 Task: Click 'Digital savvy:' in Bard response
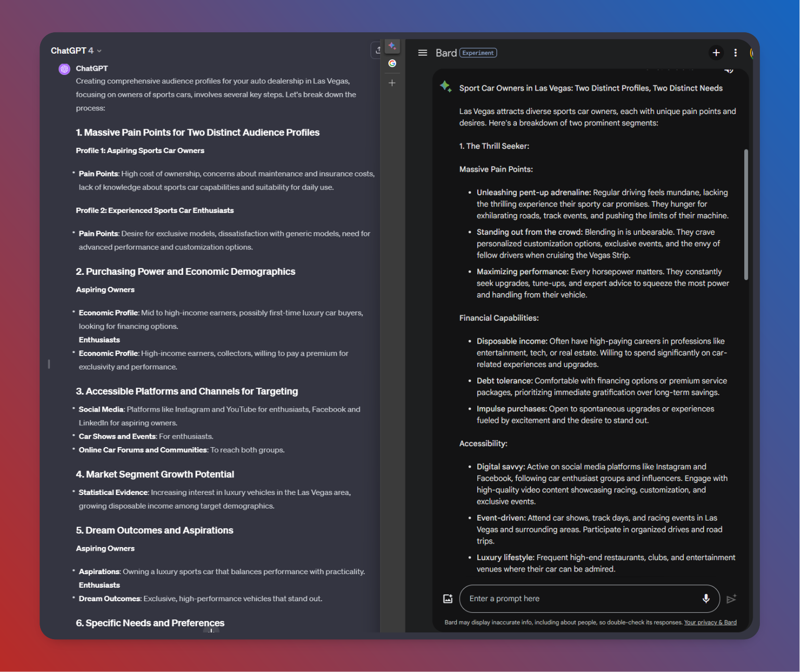(501, 467)
